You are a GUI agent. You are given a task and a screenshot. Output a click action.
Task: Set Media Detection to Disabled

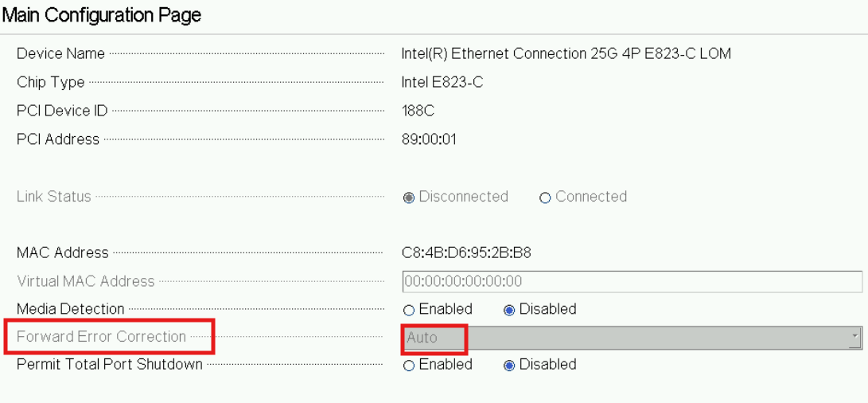509,310
